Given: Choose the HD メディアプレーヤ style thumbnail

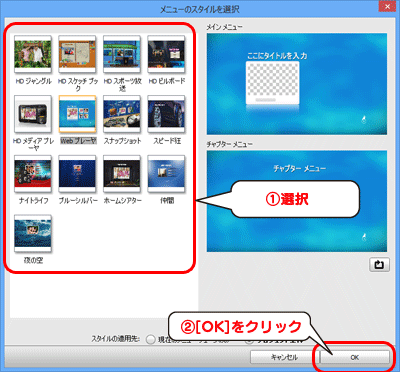Looking at the screenshot, I should point(33,114).
